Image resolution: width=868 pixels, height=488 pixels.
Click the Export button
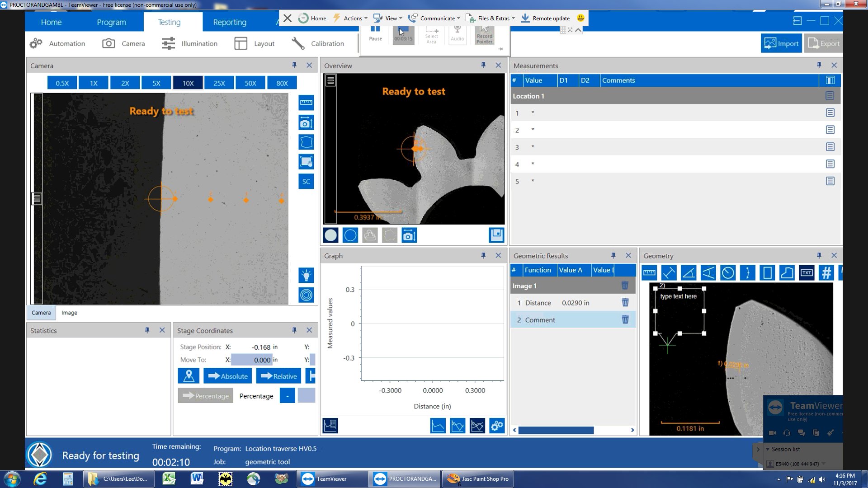coord(824,43)
